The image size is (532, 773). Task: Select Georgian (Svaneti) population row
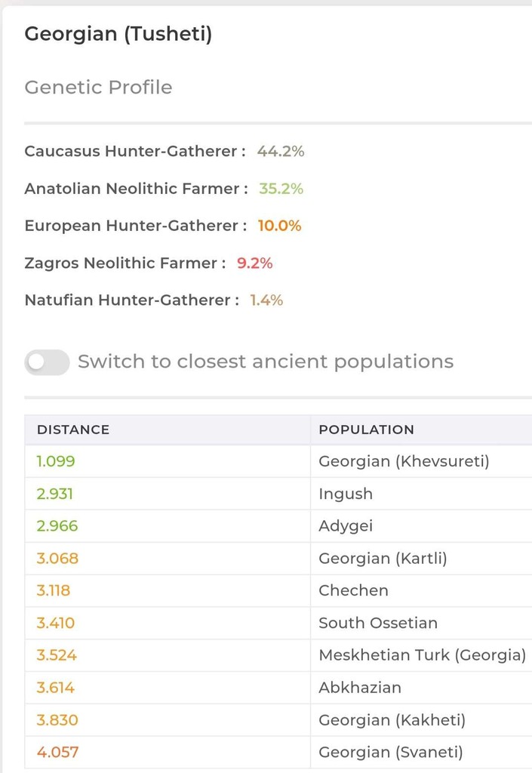(x=391, y=753)
